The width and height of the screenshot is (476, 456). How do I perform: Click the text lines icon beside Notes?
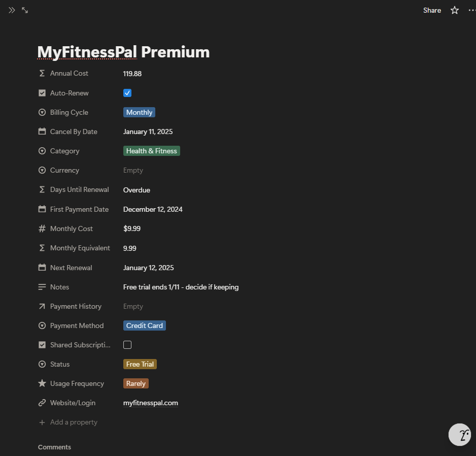click(x=42, y=287)
